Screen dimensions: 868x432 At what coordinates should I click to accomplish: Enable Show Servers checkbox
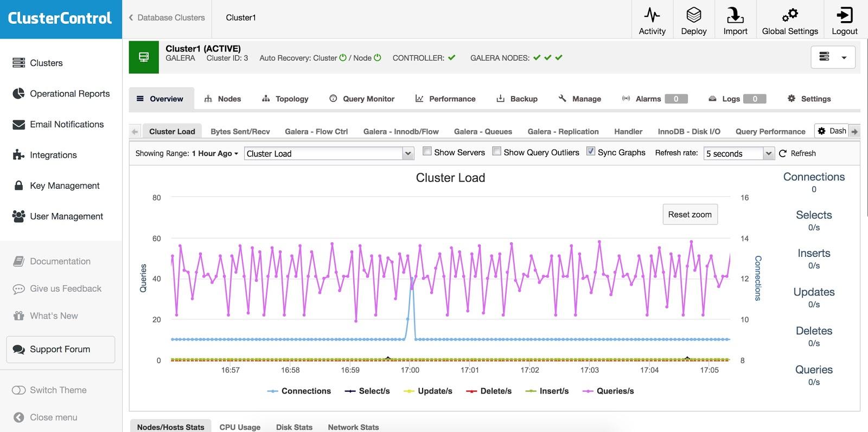point(427,151)
